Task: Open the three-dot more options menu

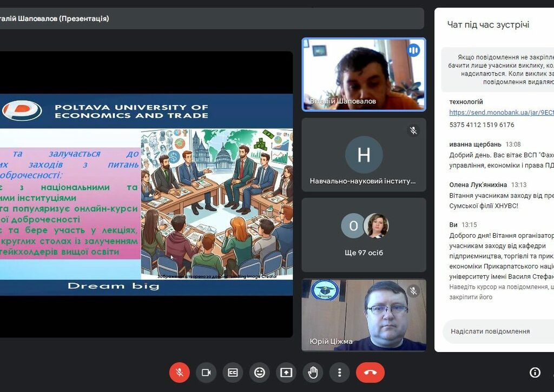Action: pos(339,373)
